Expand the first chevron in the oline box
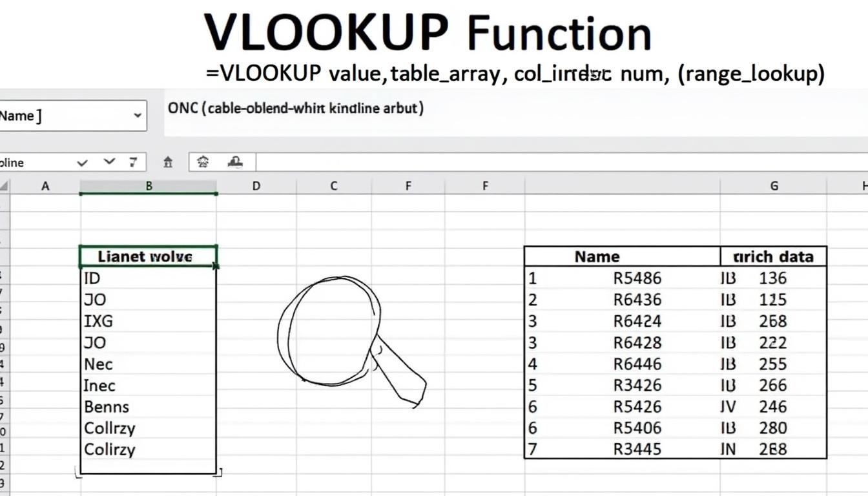The height and width of the screenshot is (496, 868). pyautogui.click(x=82, y=162)
